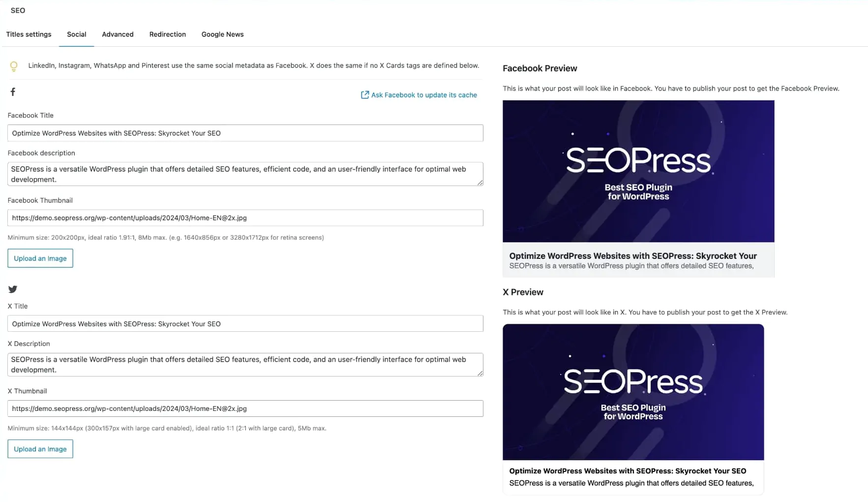
Task: Switch to the Titles settings tab
Action: [29, 34]
